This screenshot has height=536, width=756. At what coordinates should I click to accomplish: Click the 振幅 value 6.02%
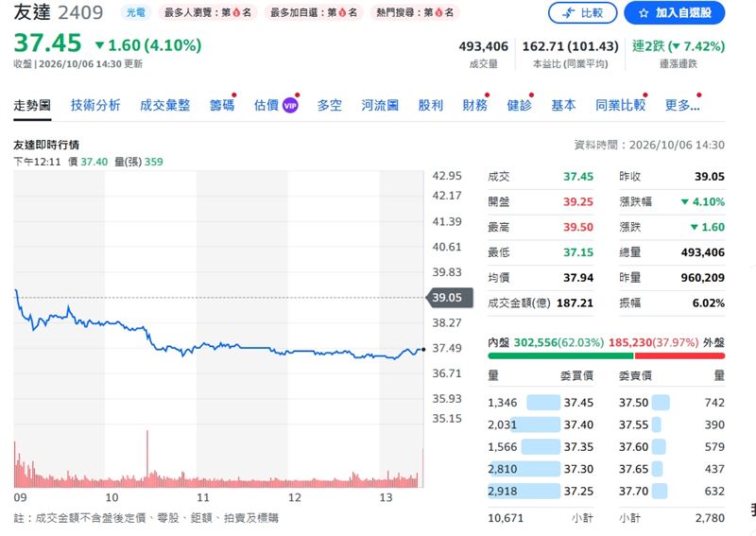pyautogui.click(x=708, y=303)
